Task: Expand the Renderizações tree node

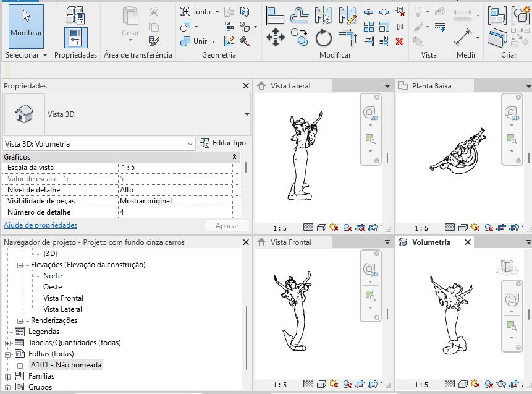Action: pyautogui.click(x=20, y=321)
